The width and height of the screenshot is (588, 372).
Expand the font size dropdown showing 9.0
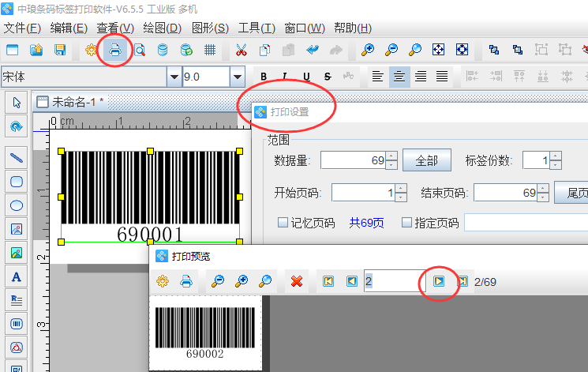point(237,77)
